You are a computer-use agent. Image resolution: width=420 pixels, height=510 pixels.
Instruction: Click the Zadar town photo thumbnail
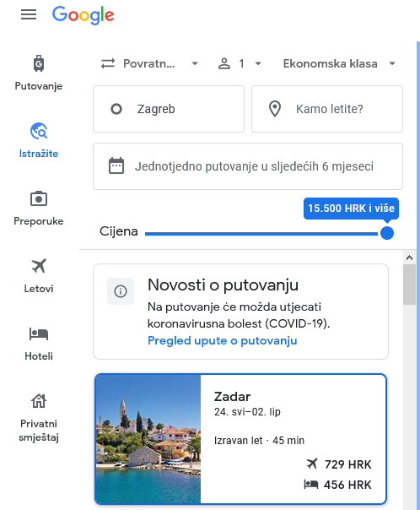(148, 439)
